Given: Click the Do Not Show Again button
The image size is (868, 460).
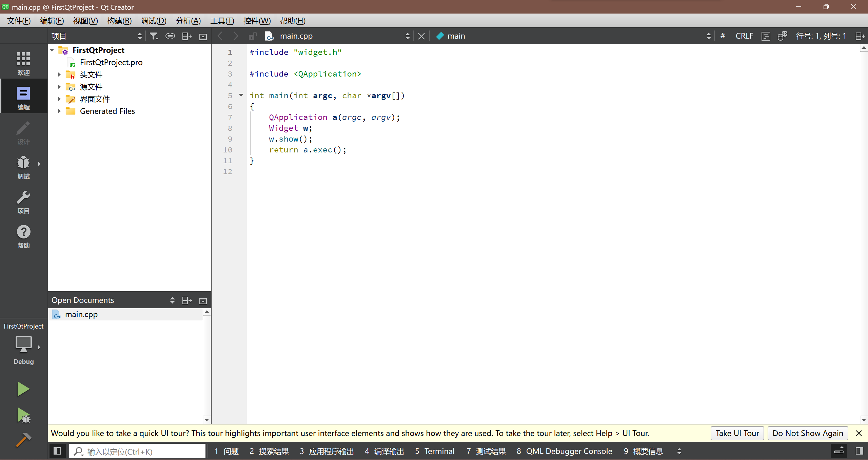Looking at the screenshot, I should 808,433.
